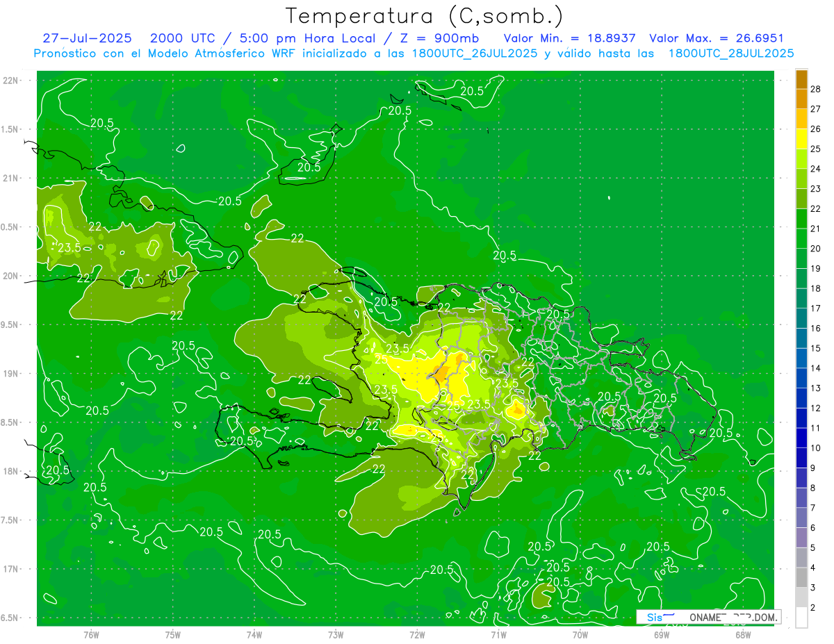Image resolution: width=834 pixels, height=644 pixels.
Task: Click the lime legend swatch between 24 and 25
Action: tap(802, 159)
